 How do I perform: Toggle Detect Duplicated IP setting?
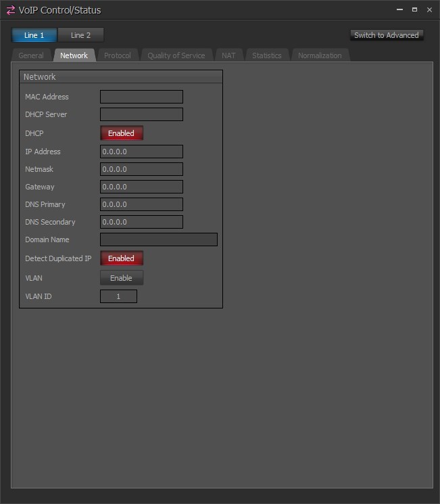tap(122, 258)
